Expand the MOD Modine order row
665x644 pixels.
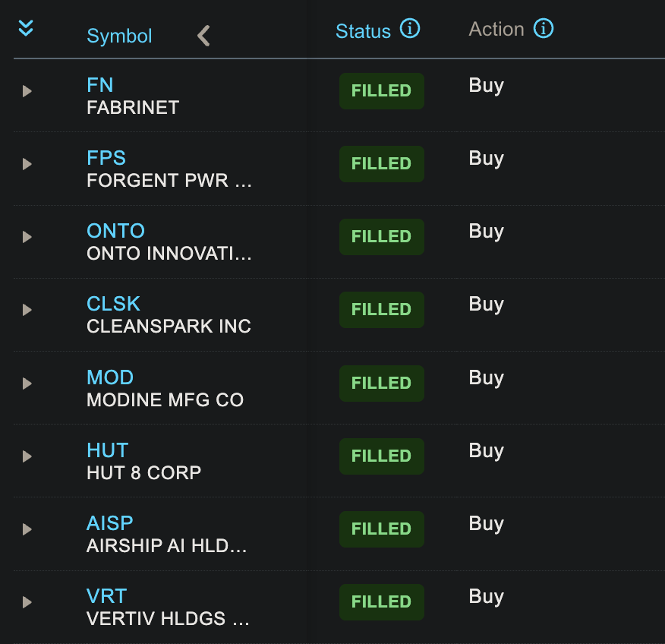(x=27, y=384)
